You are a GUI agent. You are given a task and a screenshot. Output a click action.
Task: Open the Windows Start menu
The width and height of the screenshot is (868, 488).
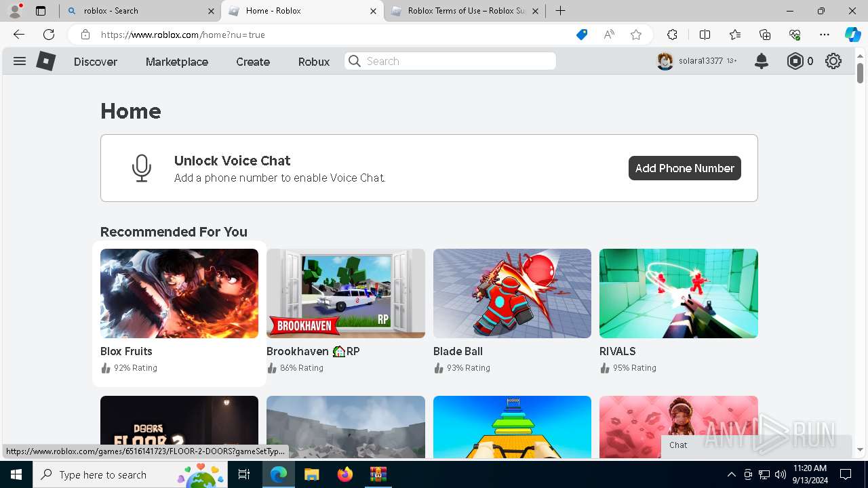coord(16,474)
